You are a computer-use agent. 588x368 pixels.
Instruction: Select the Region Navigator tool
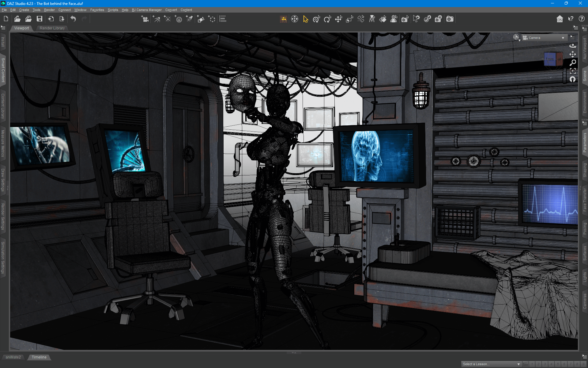click(x=394, y=19)
